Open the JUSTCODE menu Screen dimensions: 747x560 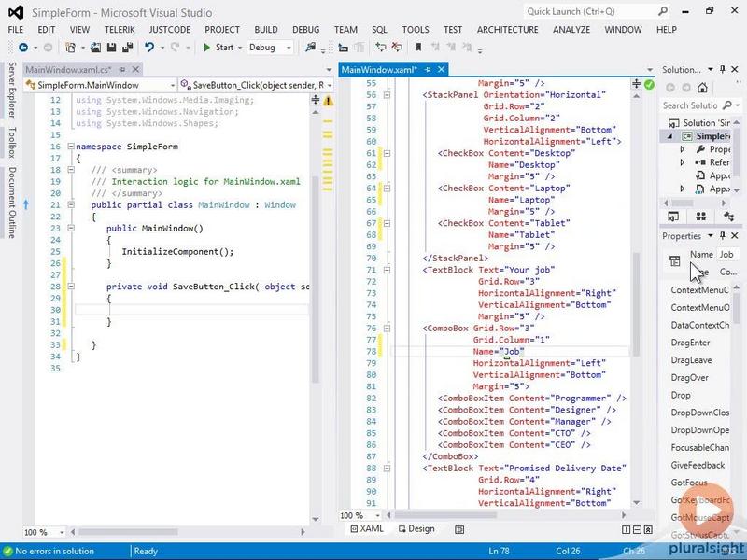170,30
